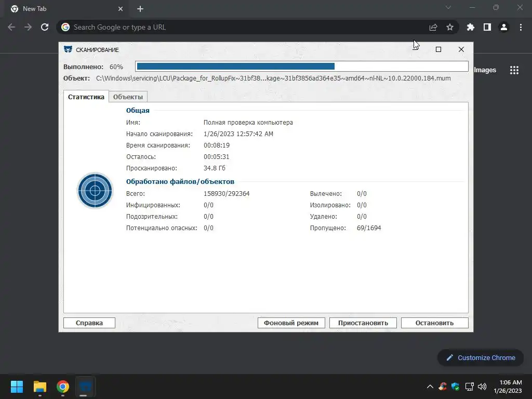Open the taskbar clock and date

(x=508, y=387)
